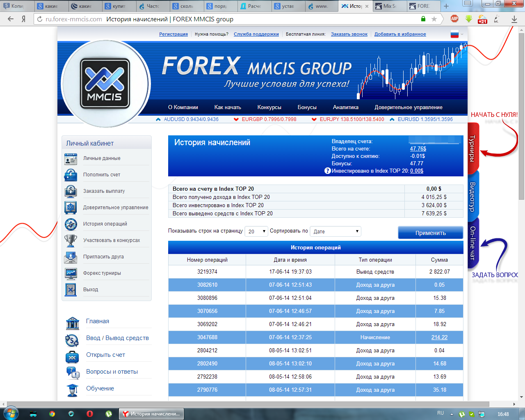The image size is (525, 420).
Task: Click browser back arrow
Action: tap(11, 19)
